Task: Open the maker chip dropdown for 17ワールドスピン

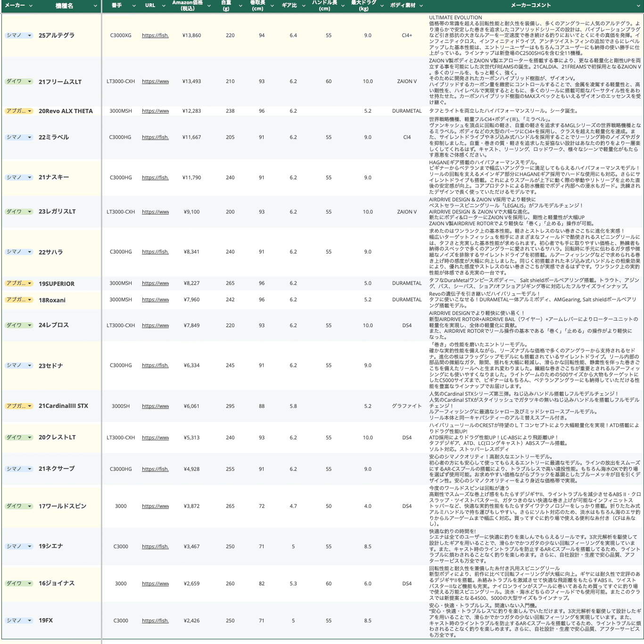Action: (x=30, y=506)
